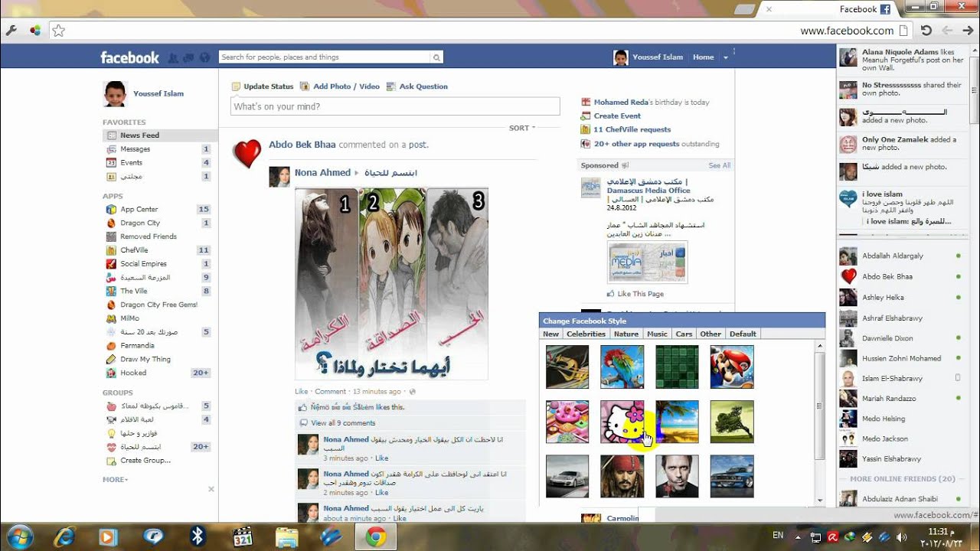Click 20+ other app requests link
Viewport: 980px width, 551px height.
(x=635, y=144)
